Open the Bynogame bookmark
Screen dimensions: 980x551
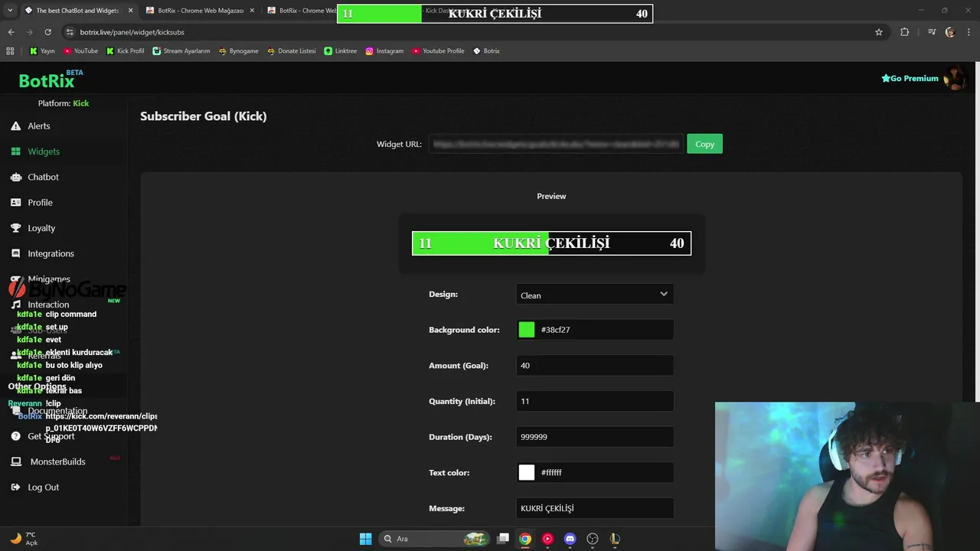click(237, 51)
